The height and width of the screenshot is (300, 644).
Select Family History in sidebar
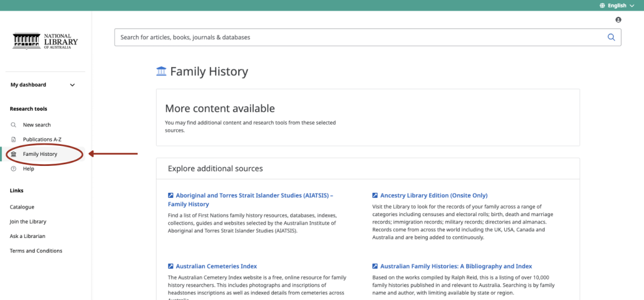click(40, 154)
